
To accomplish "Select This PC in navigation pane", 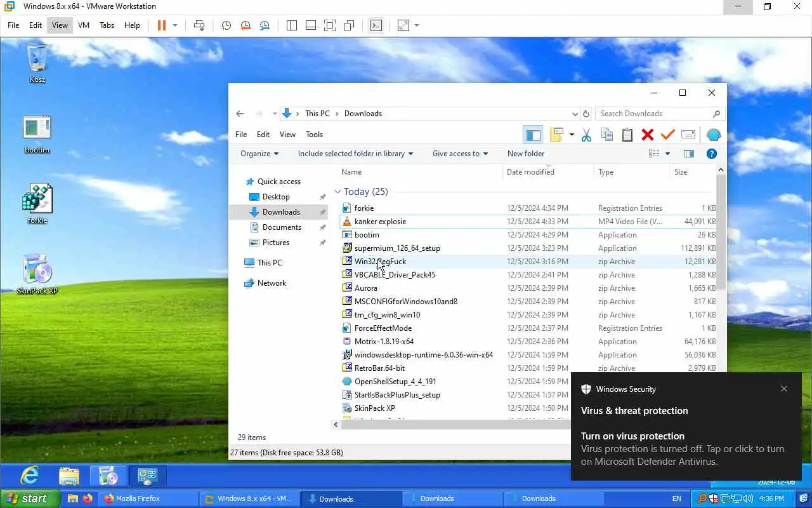I will (270, 263).
